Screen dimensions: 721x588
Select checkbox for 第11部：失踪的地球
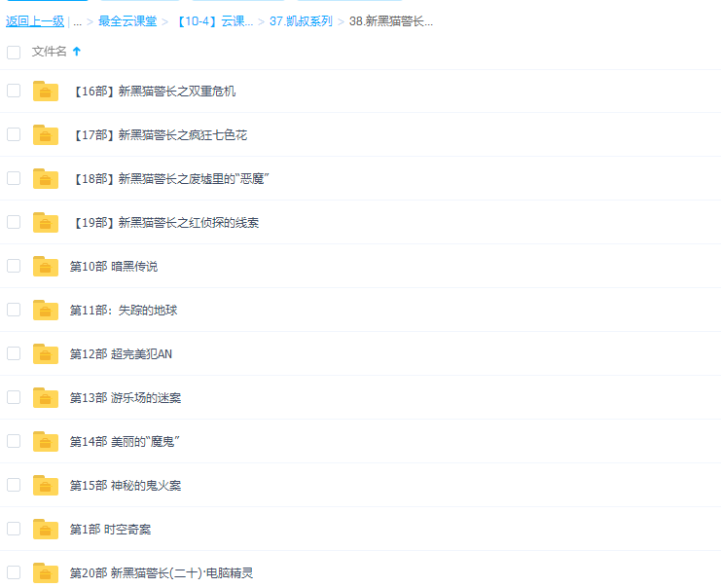click(x=14, y=310)
